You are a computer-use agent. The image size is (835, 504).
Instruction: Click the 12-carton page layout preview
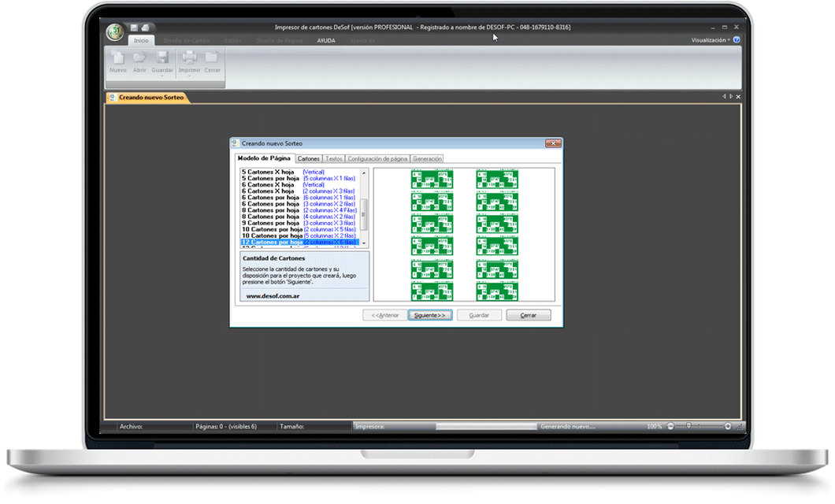464,235
